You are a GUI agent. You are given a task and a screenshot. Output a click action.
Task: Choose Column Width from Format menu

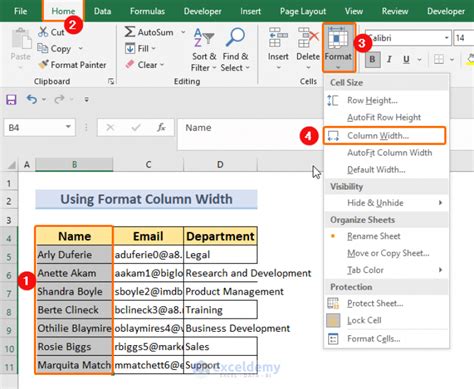384,135
